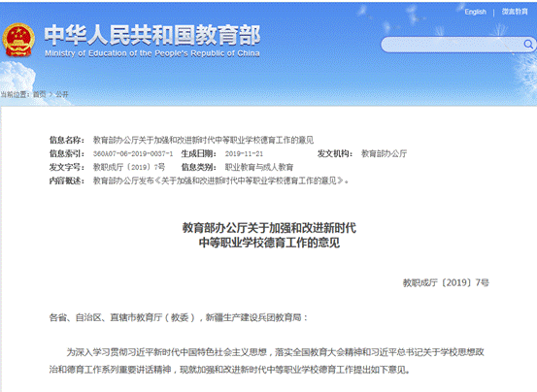Viewport: 537px width, 392px height.
Task: Click the right-aligned 教职成厅〔2019〕7号 line
Action: [446, 282]
